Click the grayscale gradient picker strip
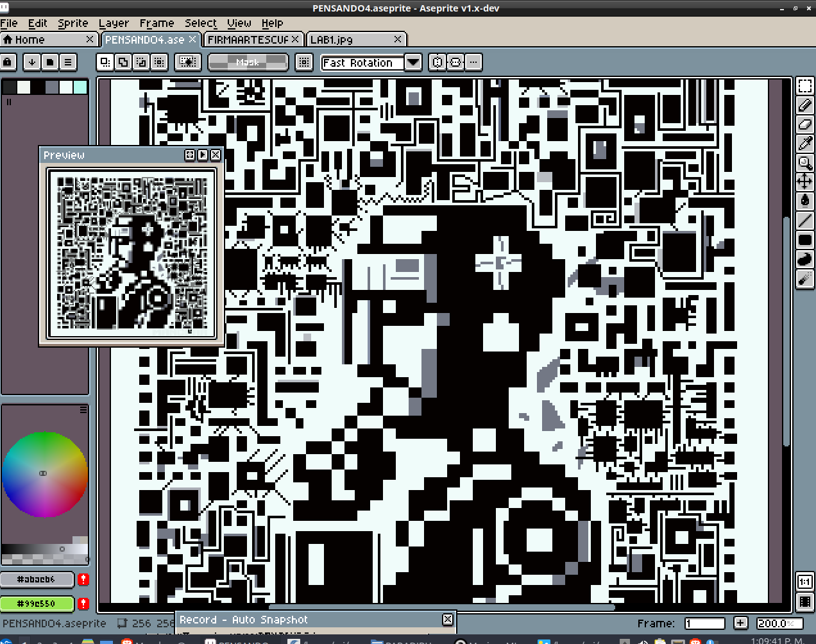This screenshot has width=816, height=644. [x=45, y=550]
